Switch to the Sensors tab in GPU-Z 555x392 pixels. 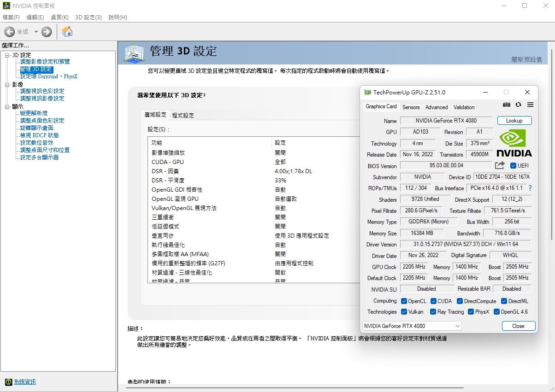(411, 107)
